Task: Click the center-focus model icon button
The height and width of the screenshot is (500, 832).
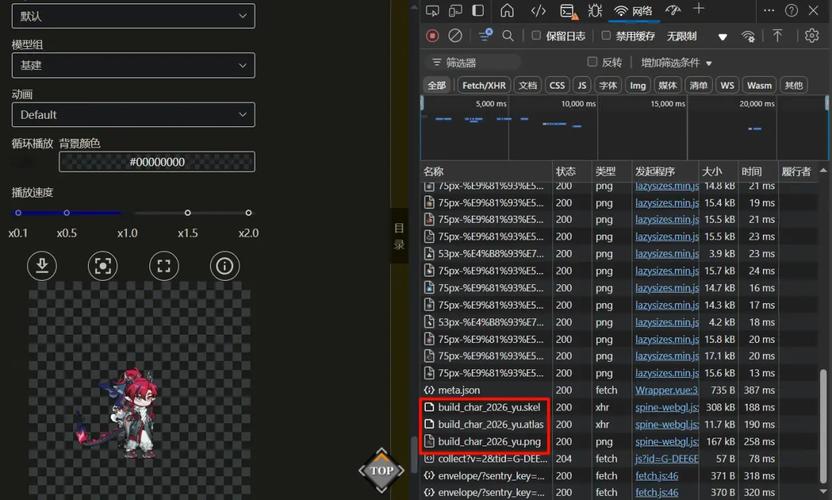Action: pos(103,265)
